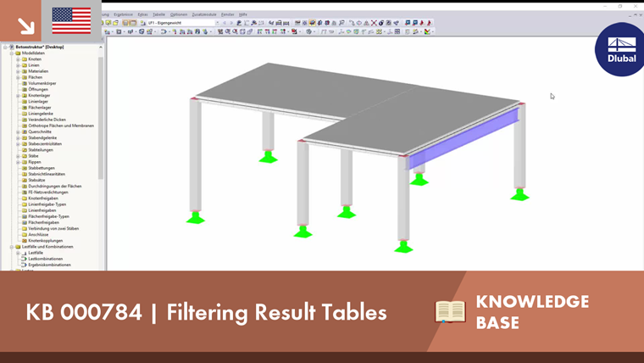
Task: Open the Zusatzmodule menu
Action: coord(204,14)
